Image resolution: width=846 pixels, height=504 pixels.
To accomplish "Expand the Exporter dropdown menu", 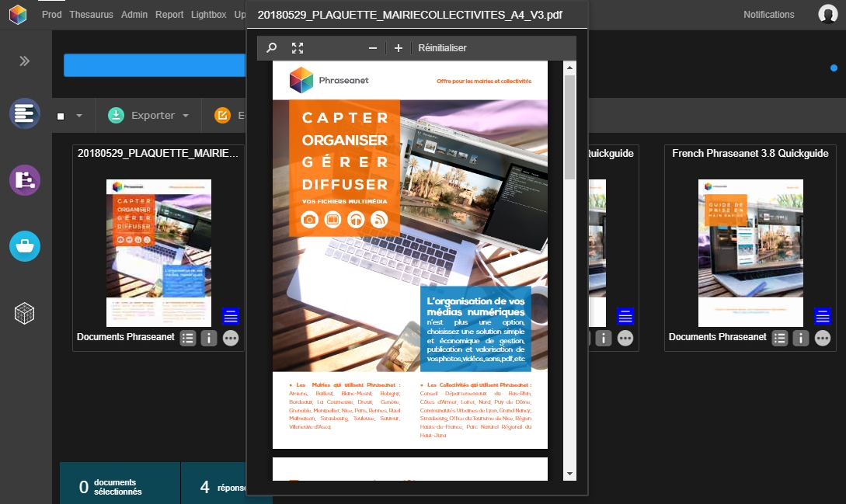I will point(186,116).
